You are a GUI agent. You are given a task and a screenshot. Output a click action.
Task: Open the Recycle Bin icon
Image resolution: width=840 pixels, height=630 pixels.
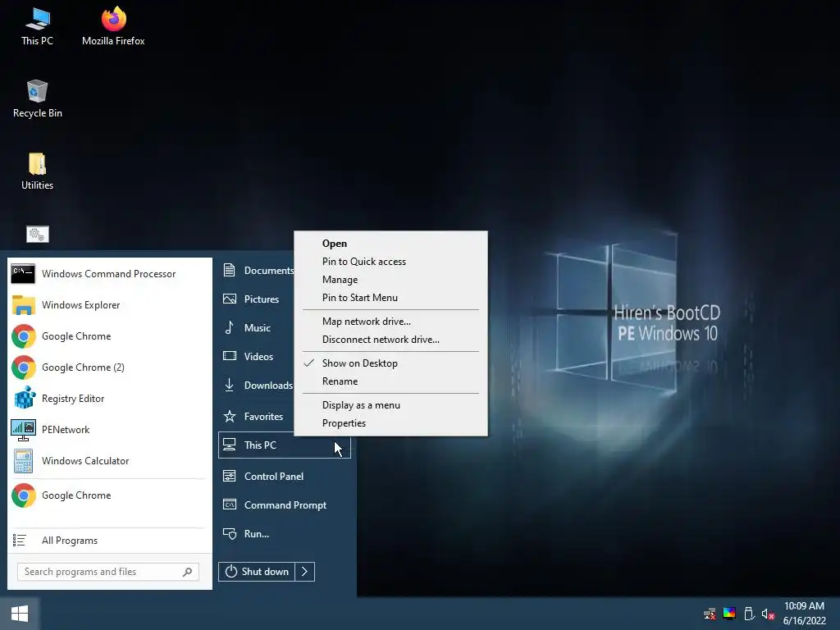37,98
